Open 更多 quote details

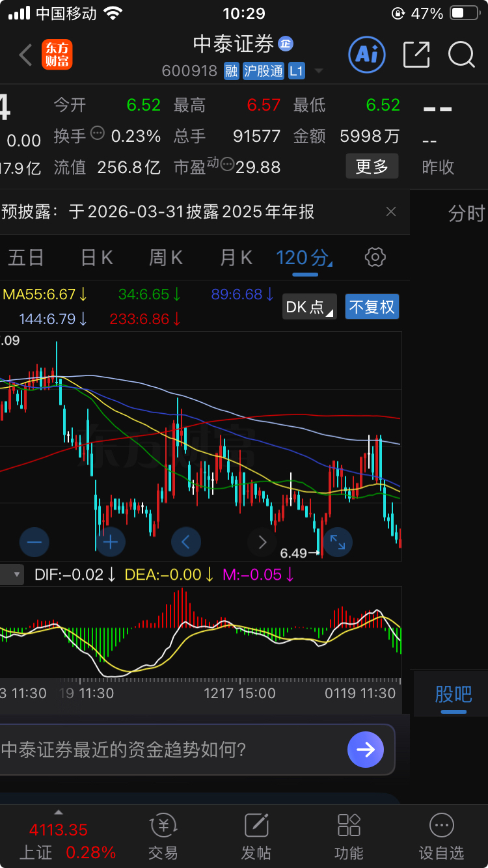pyautogui.click(x=372, y=167)
